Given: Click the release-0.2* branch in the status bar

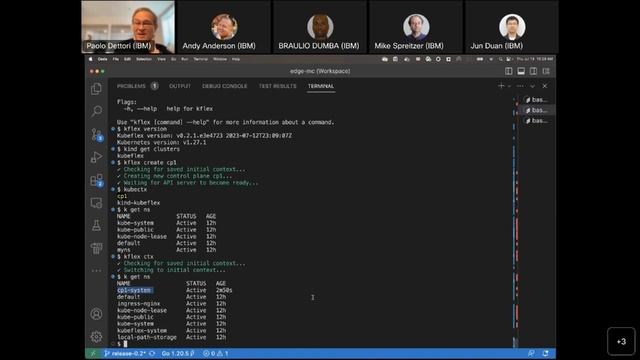Looking at the screenshot, I should [x=125, y=353].
